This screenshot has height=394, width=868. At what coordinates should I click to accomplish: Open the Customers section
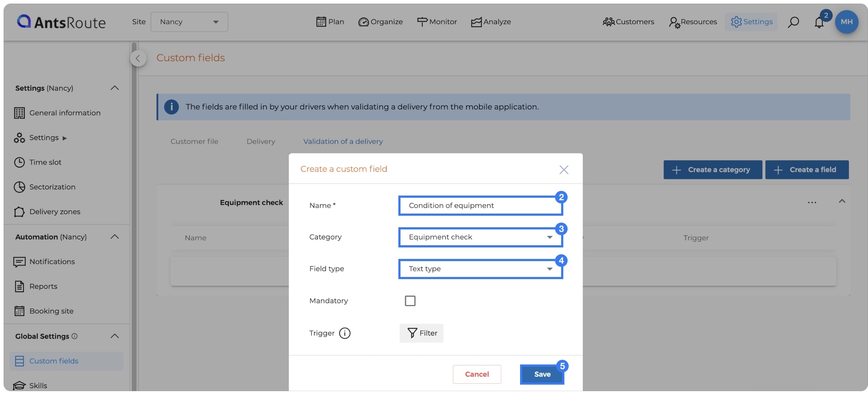(628, 22)
